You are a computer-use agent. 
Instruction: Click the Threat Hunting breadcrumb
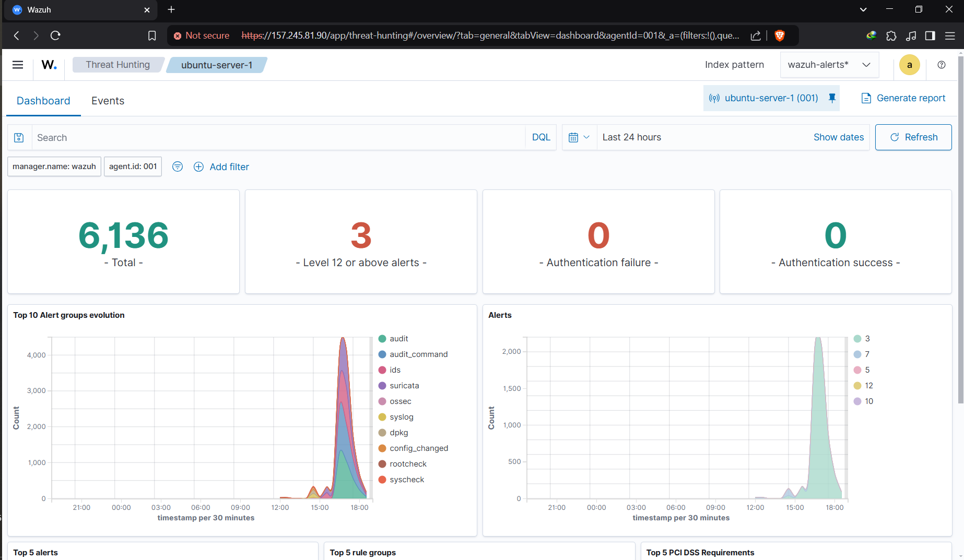point(118,65)
